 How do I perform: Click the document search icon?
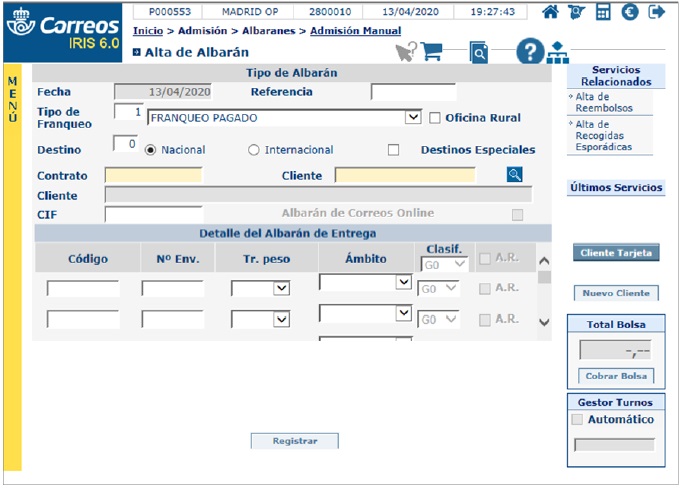(x=479, y=53)
